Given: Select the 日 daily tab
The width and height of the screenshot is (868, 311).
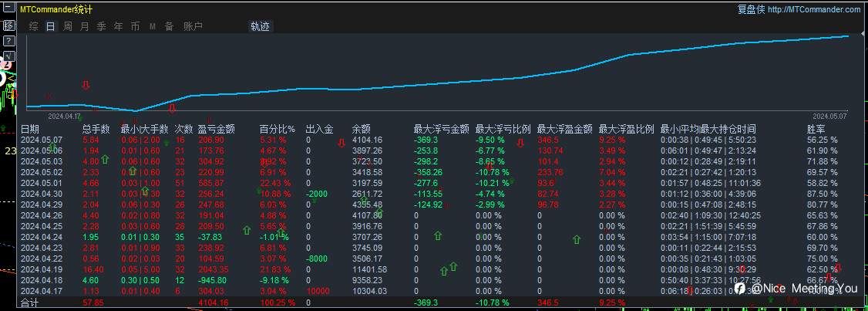Looking at the screenshot, I should (x=50, y=26).
